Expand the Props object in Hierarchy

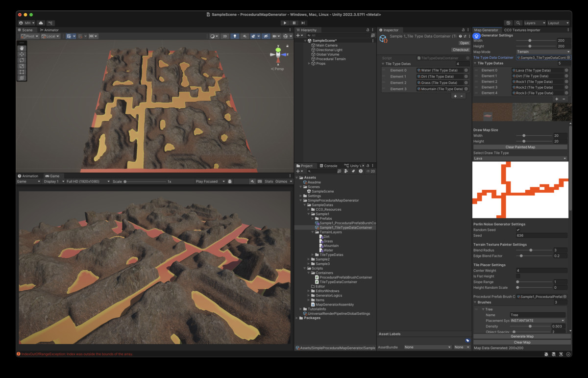(309, 63)
